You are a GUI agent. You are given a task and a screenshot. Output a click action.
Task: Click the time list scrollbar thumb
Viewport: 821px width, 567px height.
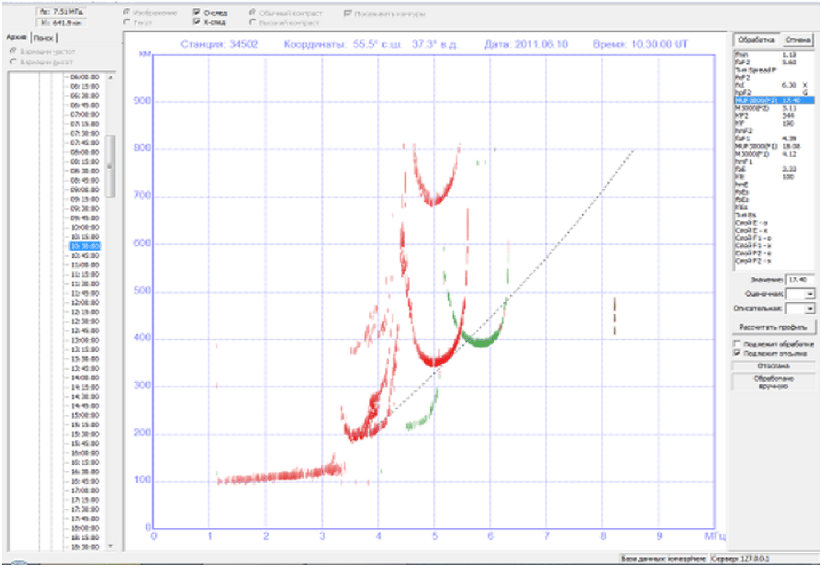110,166
